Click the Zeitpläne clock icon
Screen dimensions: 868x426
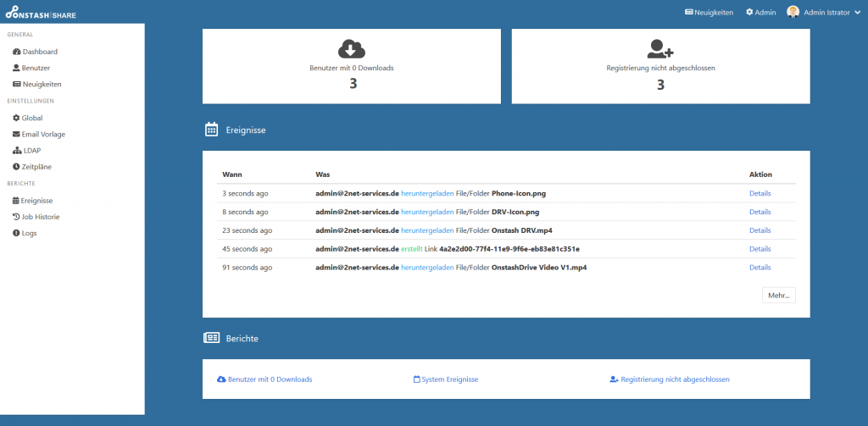point(17,167)
